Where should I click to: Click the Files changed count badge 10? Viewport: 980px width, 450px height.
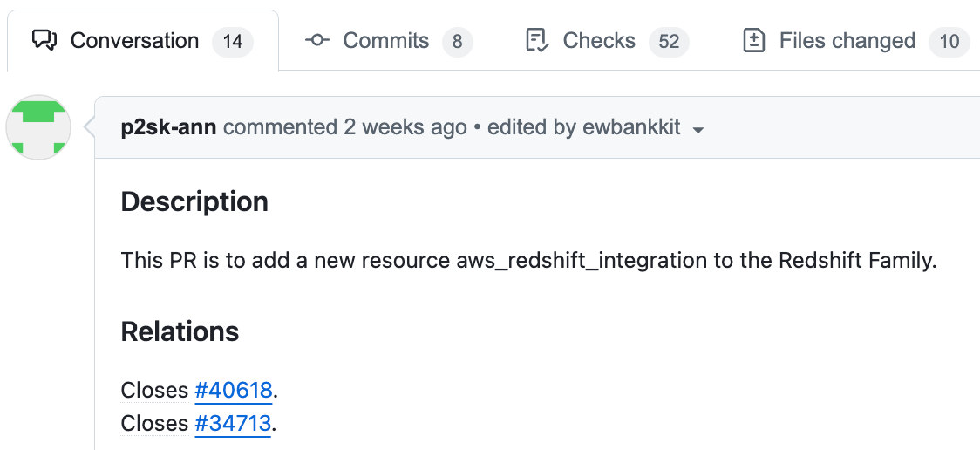click(x=949, y=41)
